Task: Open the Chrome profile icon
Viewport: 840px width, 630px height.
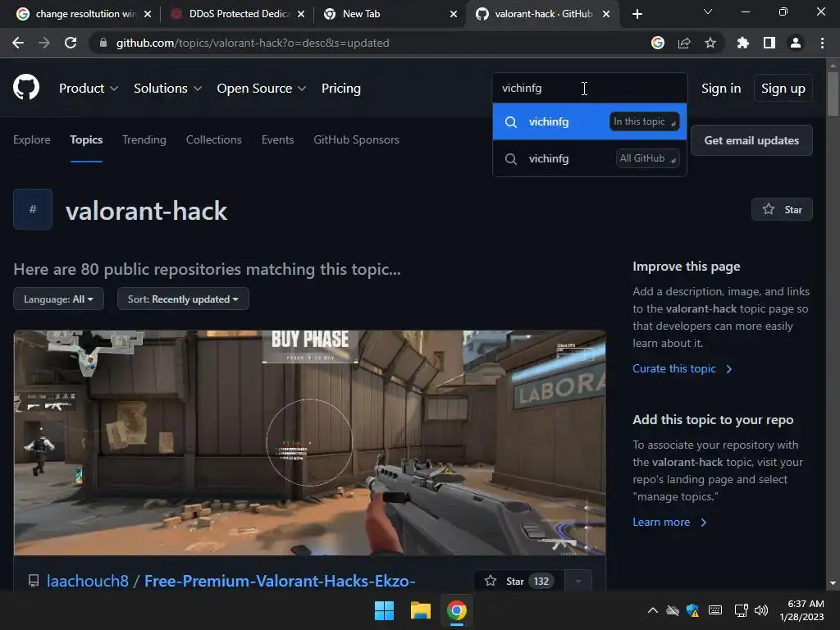Action: 796,43
